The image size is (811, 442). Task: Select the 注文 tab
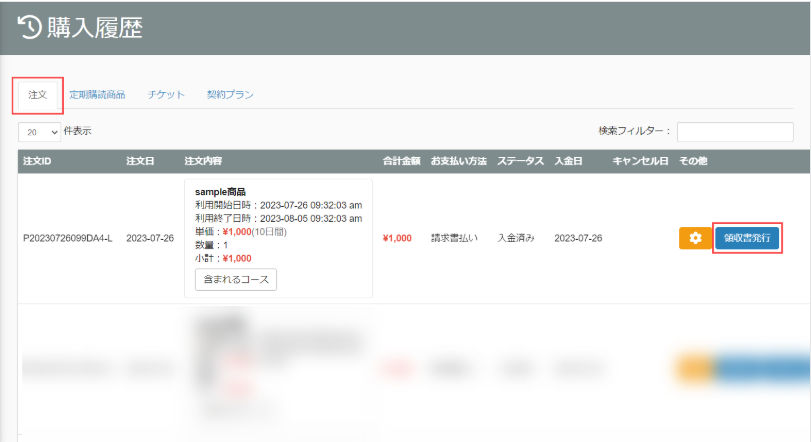coord(38,95)
